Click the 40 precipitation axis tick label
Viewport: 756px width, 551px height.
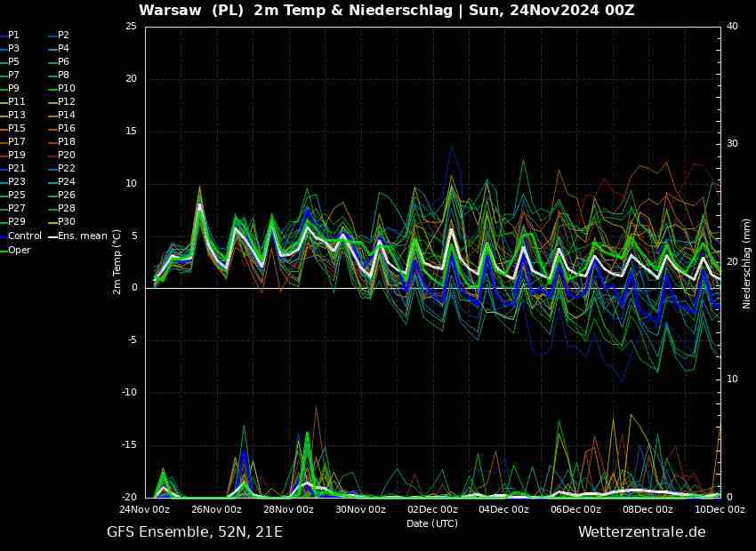click(733, 27)
